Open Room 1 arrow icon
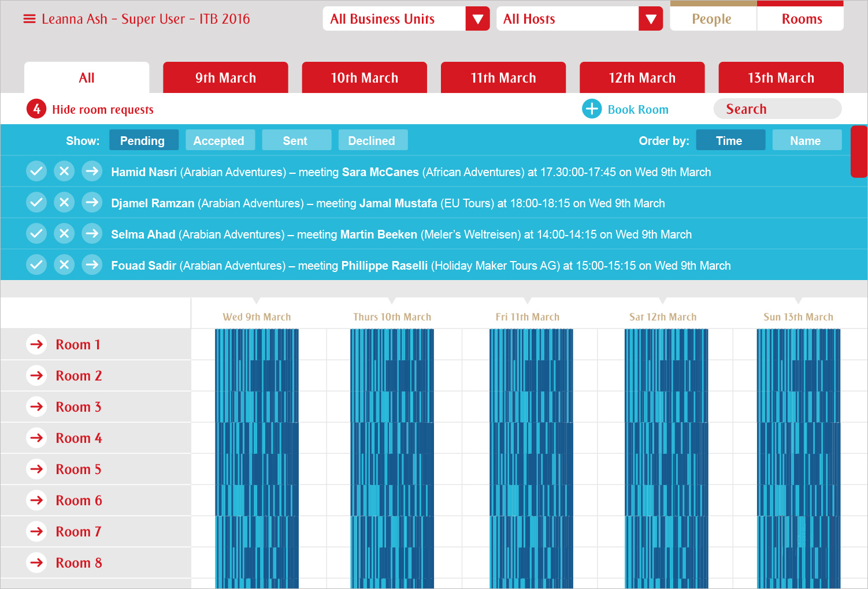868x589 pixels. click(37, 345)
